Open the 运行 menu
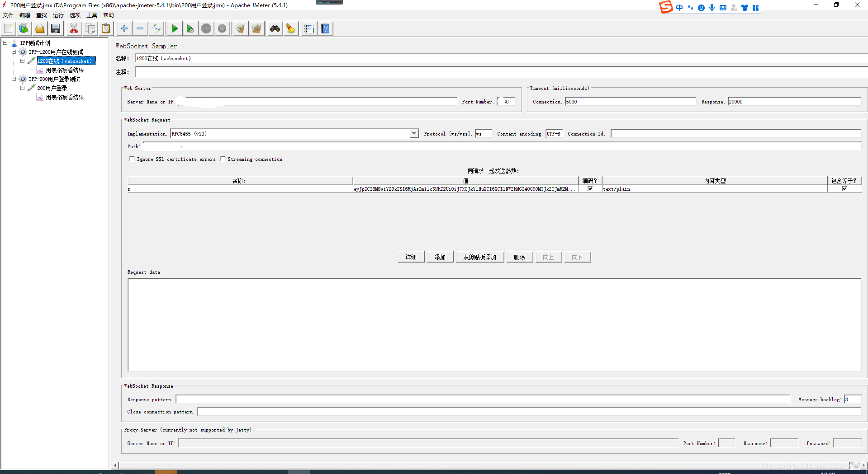 coord(58,15)
